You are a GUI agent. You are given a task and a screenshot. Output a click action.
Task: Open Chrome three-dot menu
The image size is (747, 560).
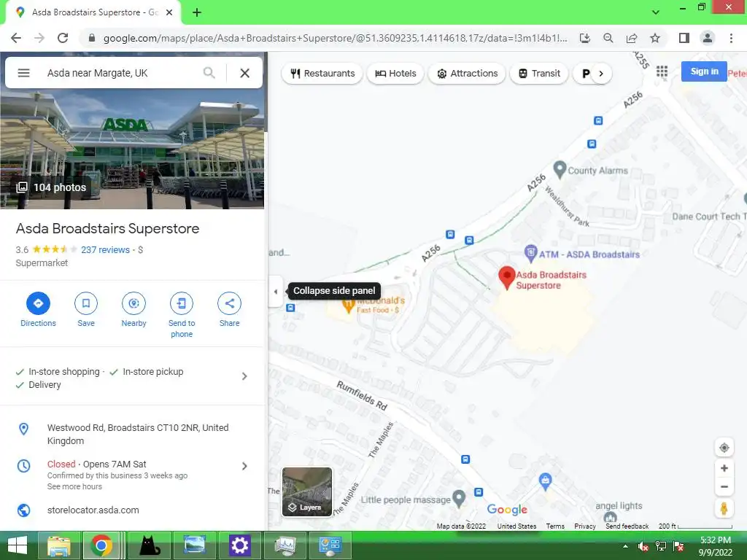(x=731, y=38)
